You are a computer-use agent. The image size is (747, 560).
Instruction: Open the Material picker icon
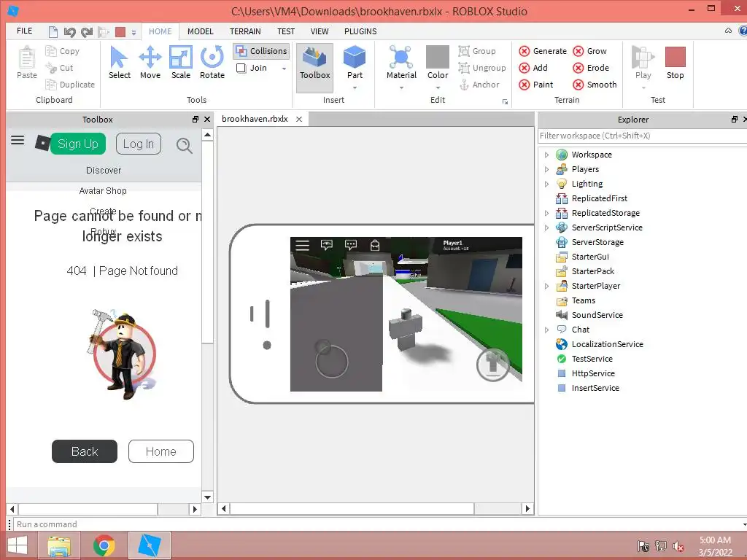coord(401,57)
